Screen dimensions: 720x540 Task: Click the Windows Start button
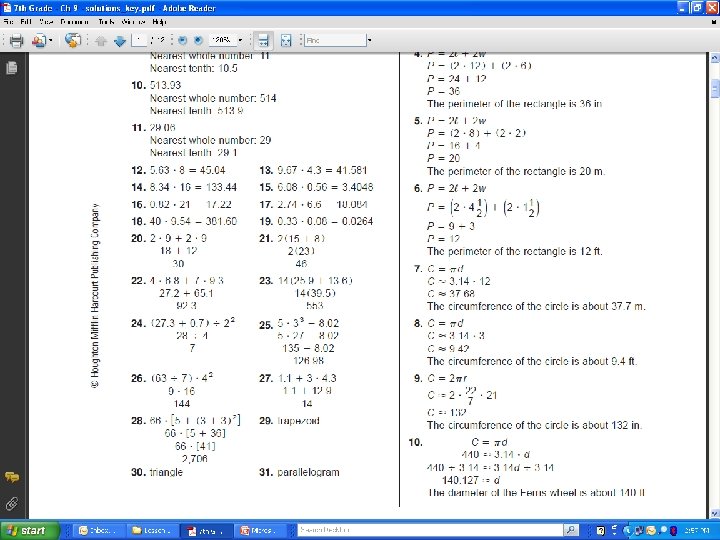pyautogui.click(x=30, y=530)
